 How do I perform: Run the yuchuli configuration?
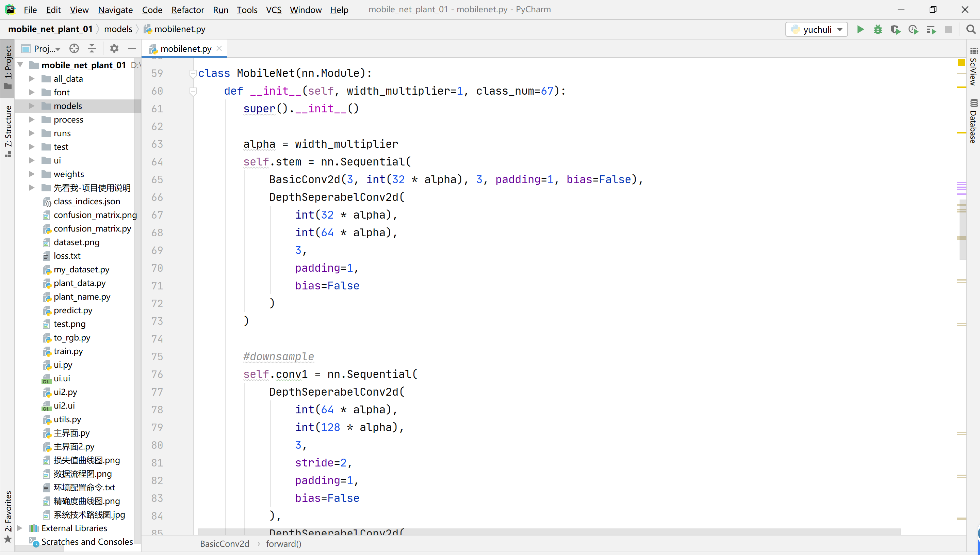(x=860, y=29)
